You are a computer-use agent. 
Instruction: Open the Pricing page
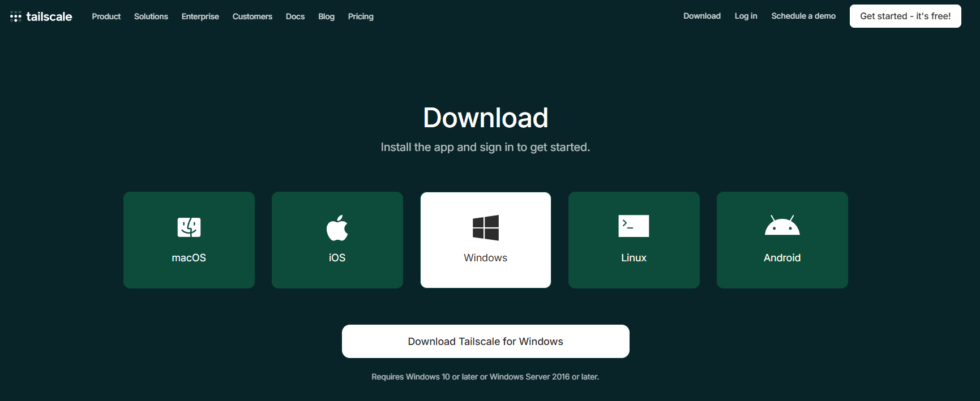click(361, 16)
